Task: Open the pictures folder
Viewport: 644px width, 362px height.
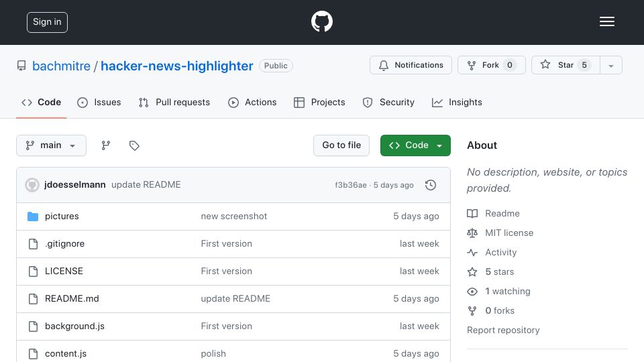Action: click(62, 217)
